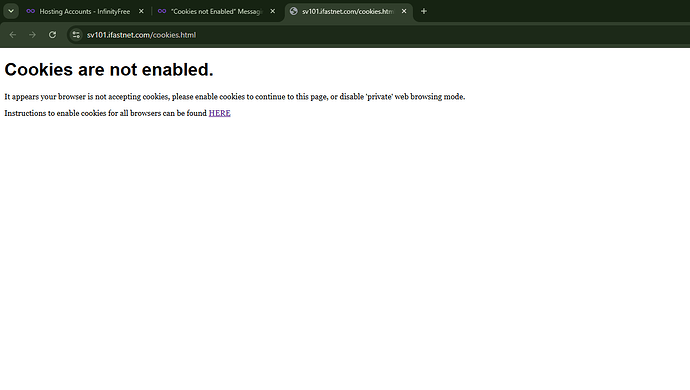This screenshot has height=390, width=690.
Task: Click the Cookies are not enabled heading
Action: click(x=109, y=70)
